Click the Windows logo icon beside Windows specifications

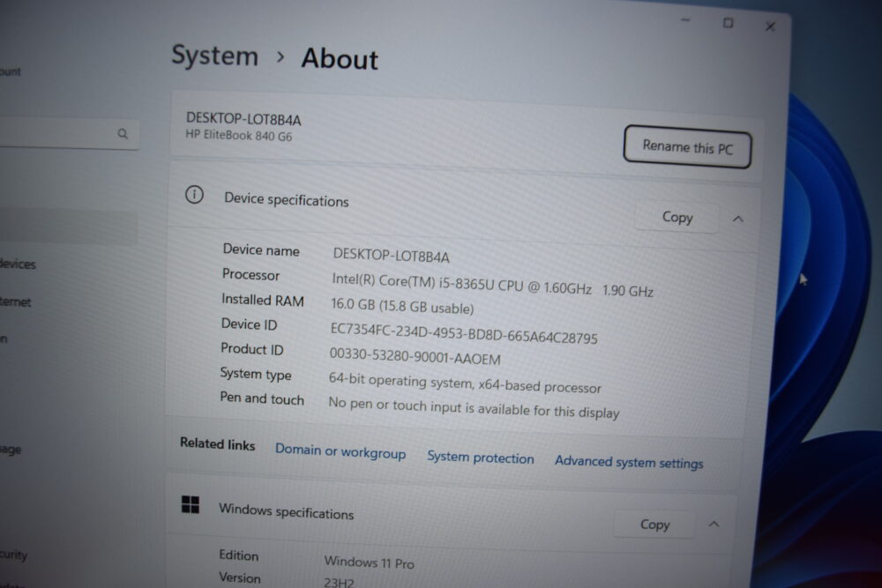pyautogui.click(x=191, y=504)
